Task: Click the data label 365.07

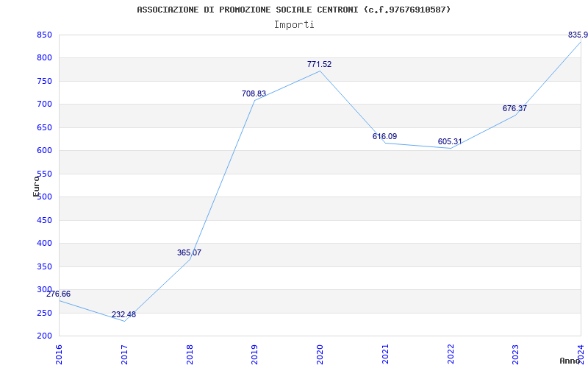Action: pyautogui.click(x=189, y=252)
